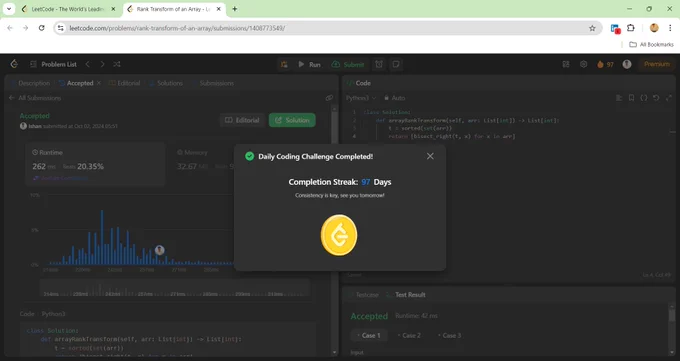Reset code with the undo arrow icon
Viewport: 680px width, 361px height.
656,98
